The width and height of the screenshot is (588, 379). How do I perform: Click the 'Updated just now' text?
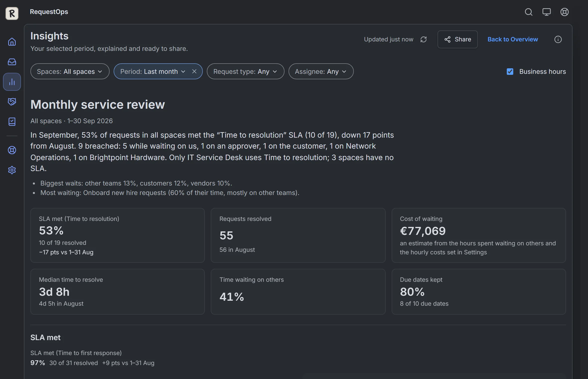click(388, 39)
